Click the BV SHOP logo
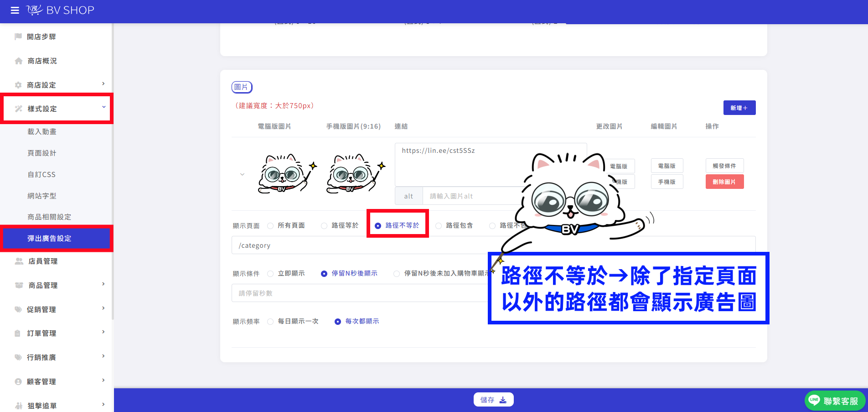868x412 pixels. coord(60,10)
